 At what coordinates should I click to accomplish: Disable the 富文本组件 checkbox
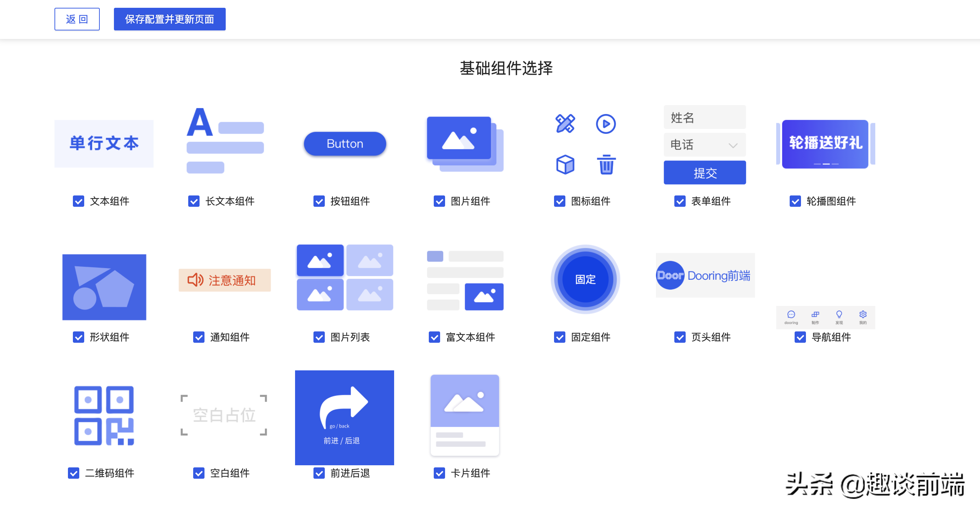[x=434, y=337]
